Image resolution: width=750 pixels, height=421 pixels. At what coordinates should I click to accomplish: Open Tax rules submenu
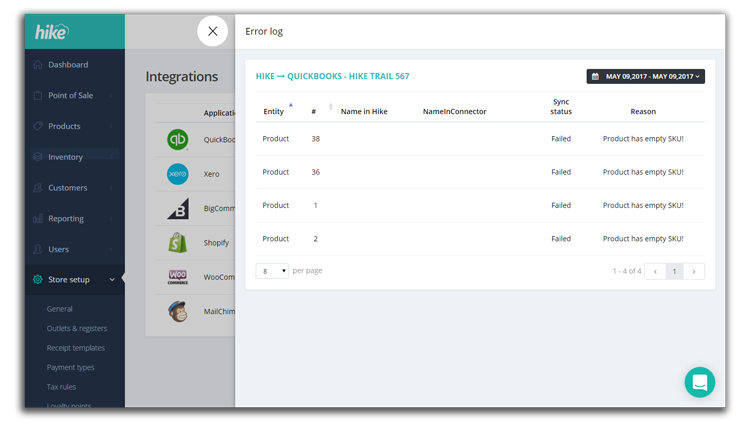click(x=61, y=387)
